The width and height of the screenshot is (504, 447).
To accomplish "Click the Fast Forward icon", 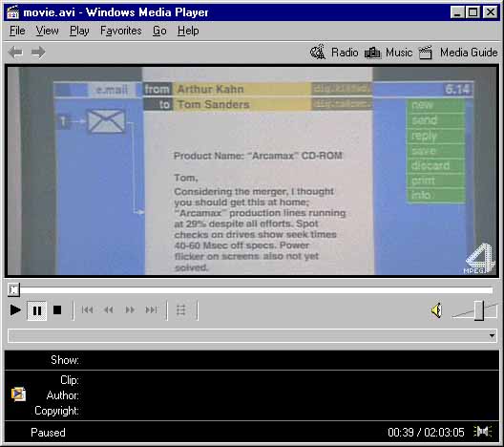I will point(130,310).
